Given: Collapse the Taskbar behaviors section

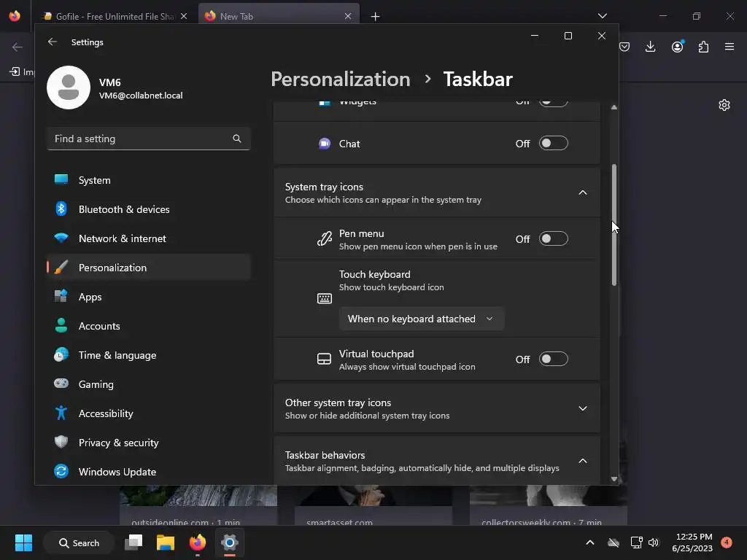Looking at the screenshot, I should pos(583,461).
